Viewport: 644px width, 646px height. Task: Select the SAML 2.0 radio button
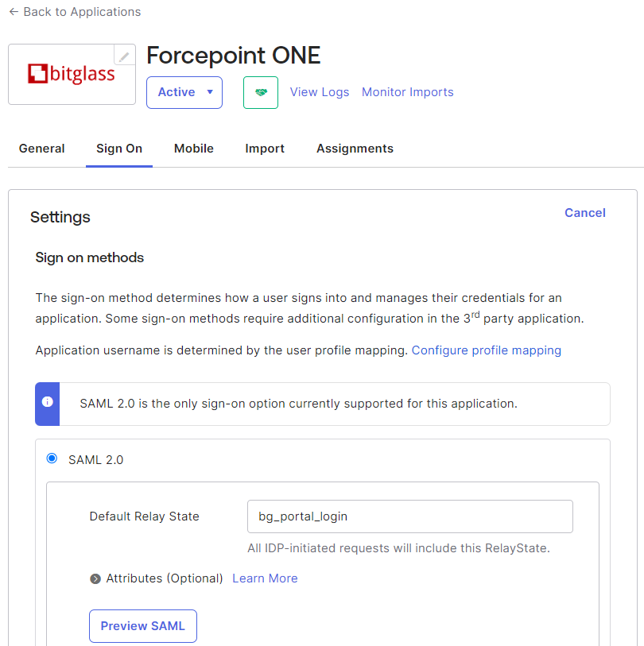point(52,458)
